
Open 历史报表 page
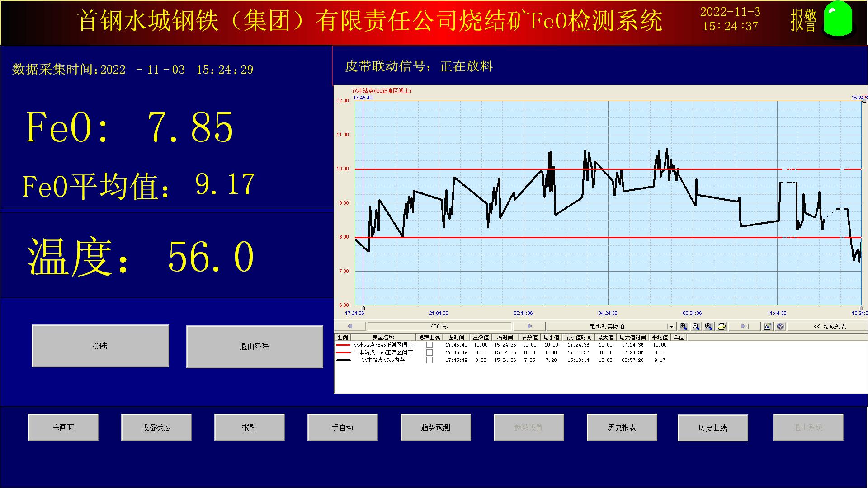[x=622, y=427]
